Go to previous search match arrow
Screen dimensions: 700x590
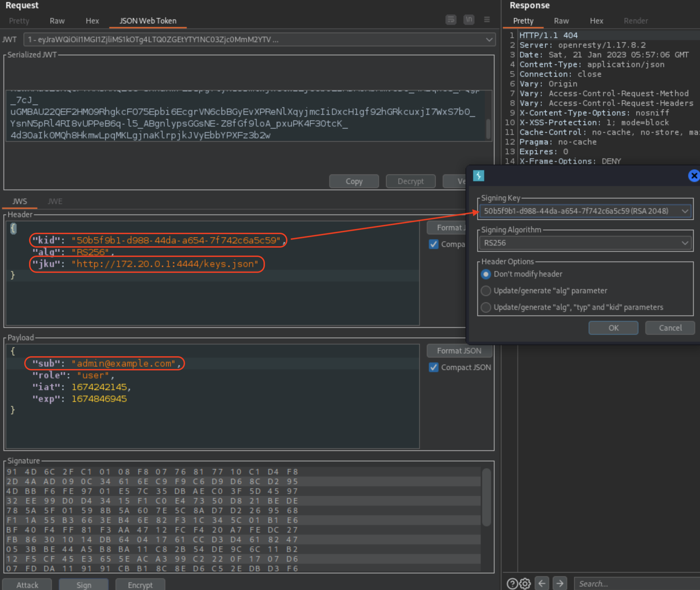(x=542, y=584)
